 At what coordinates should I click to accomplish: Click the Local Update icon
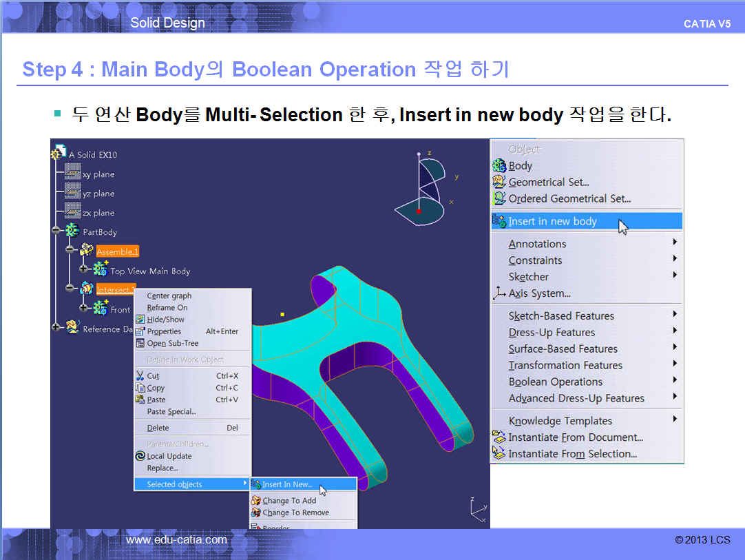[x=140, y=456]
